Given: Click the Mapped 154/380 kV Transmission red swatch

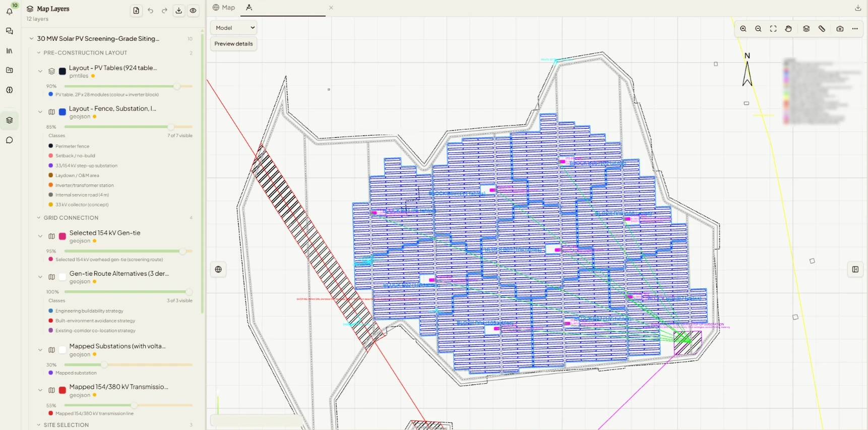Looking at the screenshot, I should (63, 390).
